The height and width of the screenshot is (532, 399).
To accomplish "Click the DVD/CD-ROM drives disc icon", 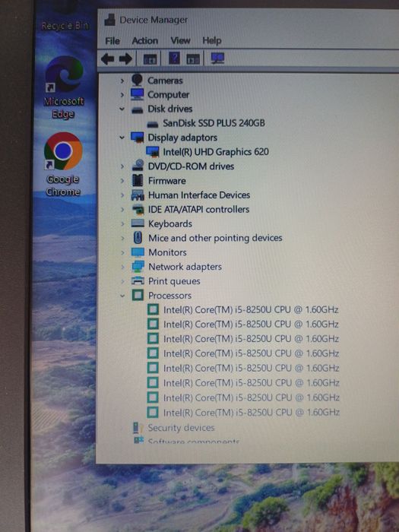I will click(138, 166).
